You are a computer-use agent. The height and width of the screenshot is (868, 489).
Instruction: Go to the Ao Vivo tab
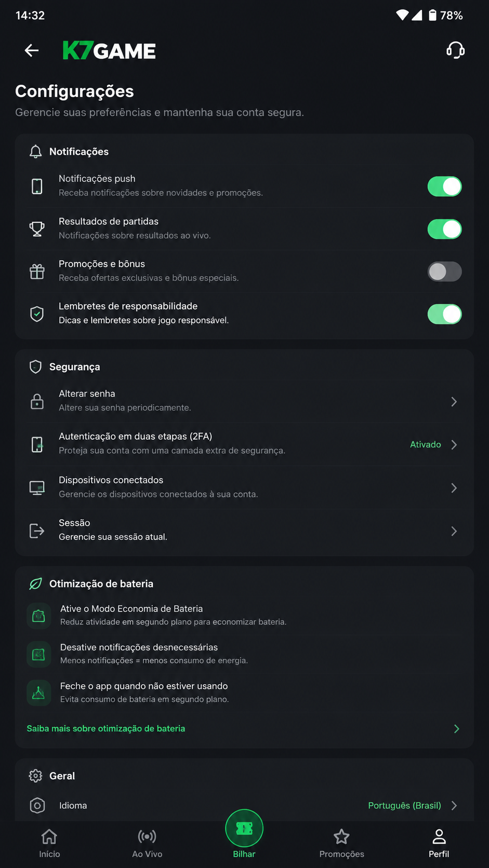pos(147,843)
